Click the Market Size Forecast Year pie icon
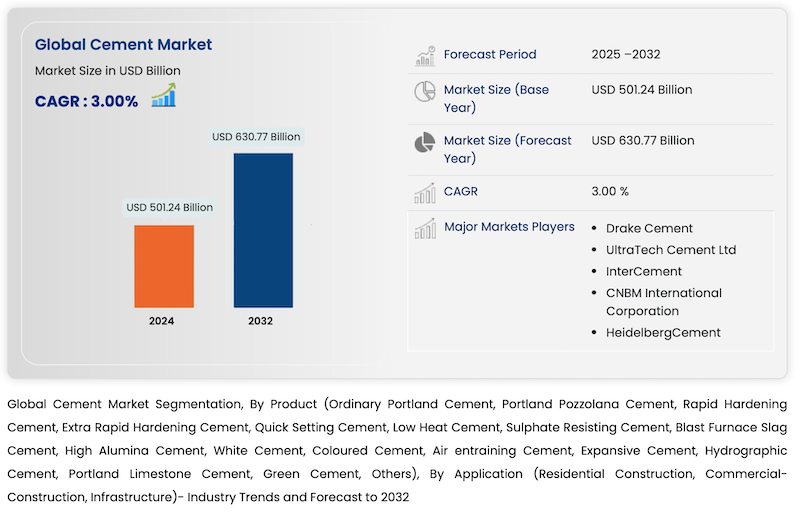The width and height of the screenshot is (800, 516). pyautogui.click(x=425, y=143)
